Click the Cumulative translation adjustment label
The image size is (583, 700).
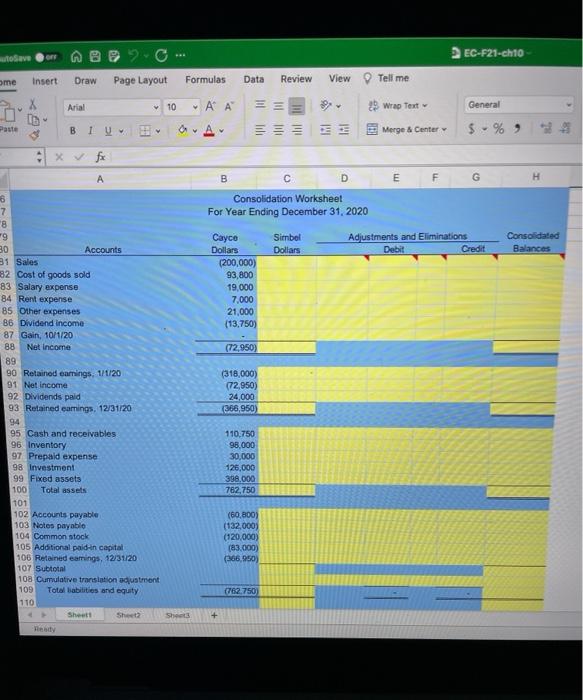coord(98,580)
